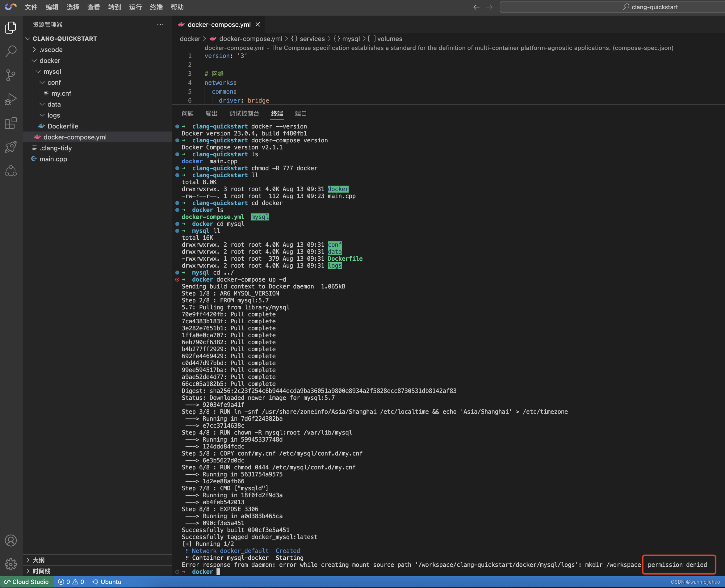Open the 终端 menu
Viewport: 725px width, 588px height.
point(157,7)
